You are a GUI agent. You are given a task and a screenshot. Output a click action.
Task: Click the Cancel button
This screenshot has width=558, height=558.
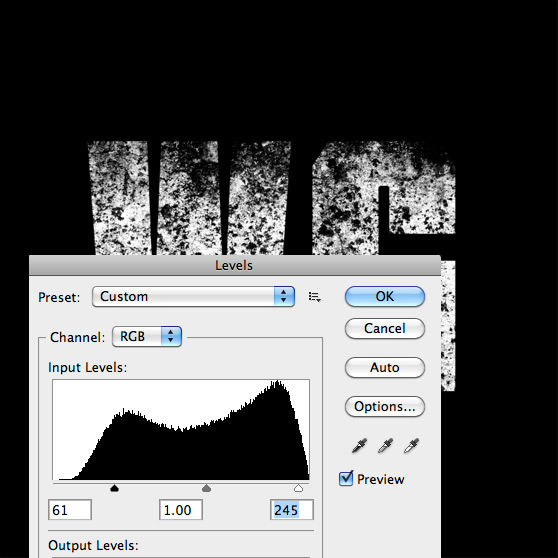coord(385,328)
